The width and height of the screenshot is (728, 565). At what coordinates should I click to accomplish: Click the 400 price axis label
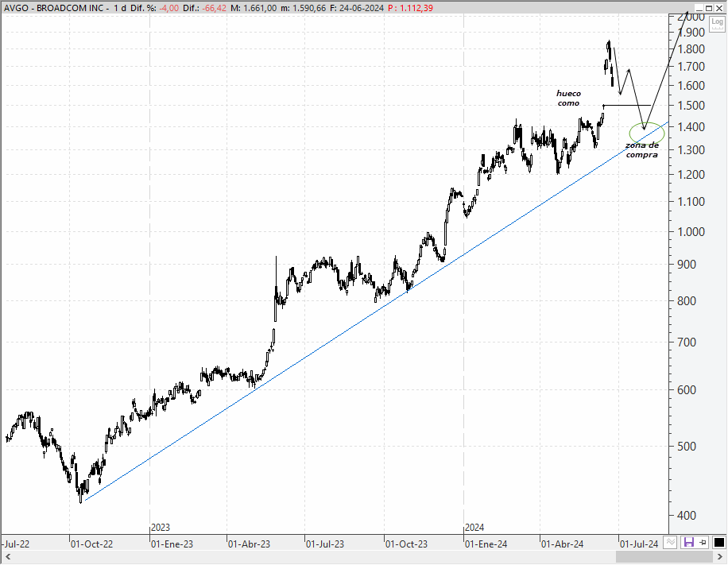(x=687, y=515)
